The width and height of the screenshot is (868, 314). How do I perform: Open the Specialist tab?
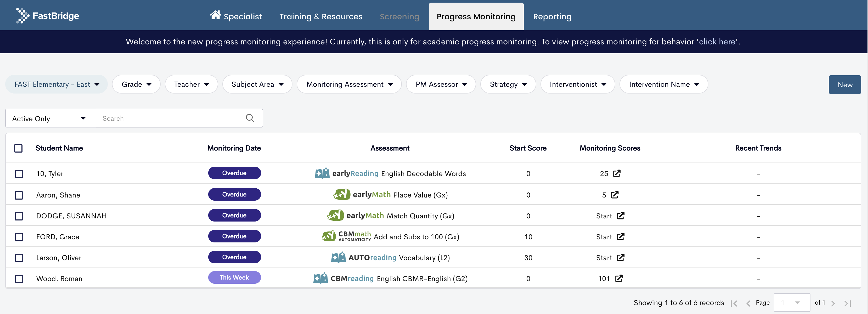[236, 16]
